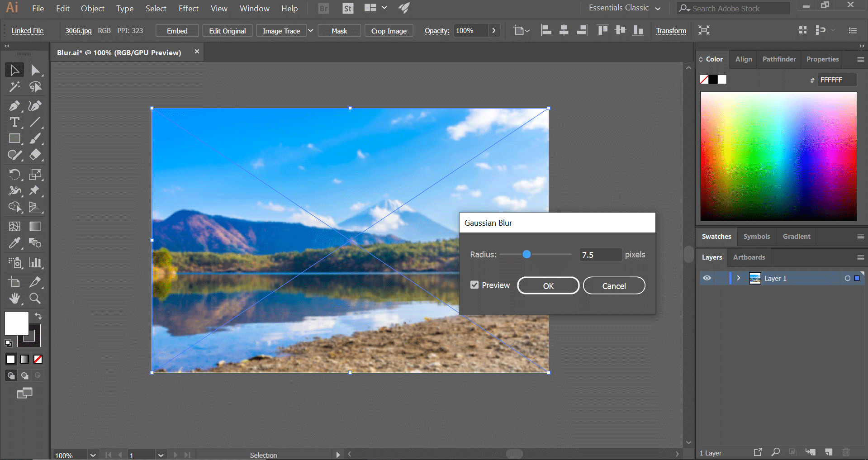Click OK in the Gaussian Blur dialog
This screenshot has height=460, width=868.
548,286
